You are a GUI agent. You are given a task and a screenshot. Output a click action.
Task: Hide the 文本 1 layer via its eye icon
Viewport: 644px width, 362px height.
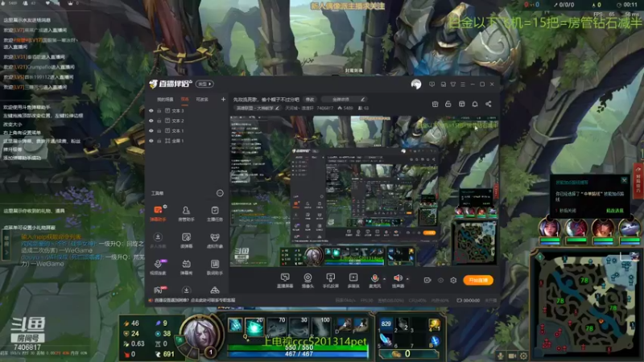click(x=151, y=130)
